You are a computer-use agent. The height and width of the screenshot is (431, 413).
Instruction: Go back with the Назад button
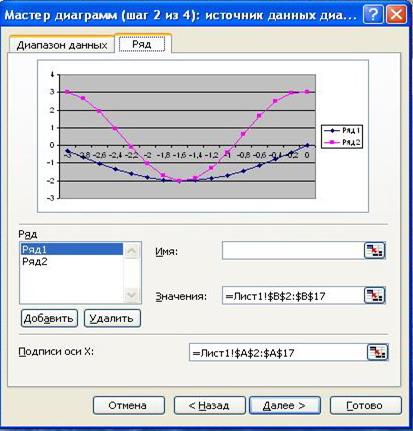click(209, 405)
